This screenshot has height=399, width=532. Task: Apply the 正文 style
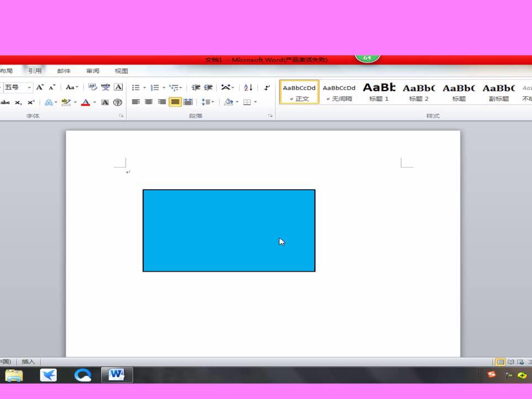299,92
